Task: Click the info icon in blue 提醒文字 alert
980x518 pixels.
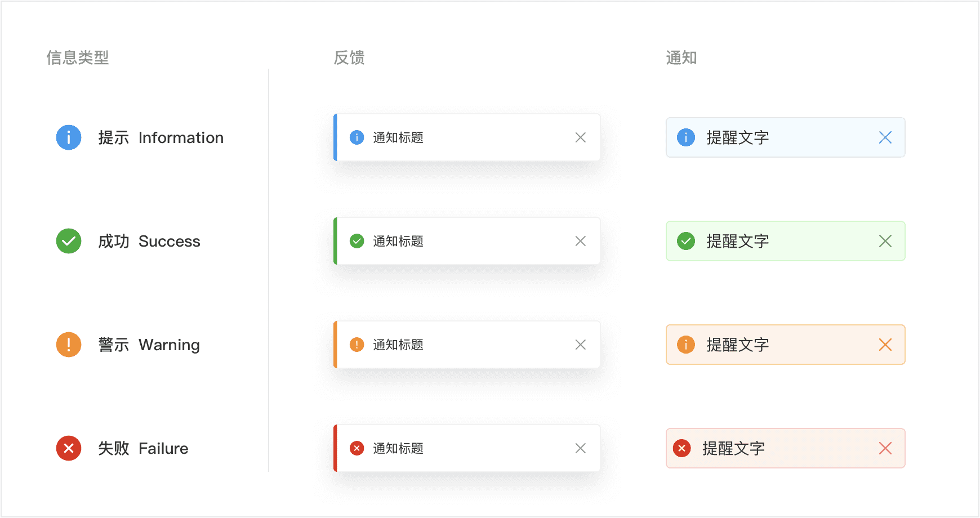Action: (686, 137)
